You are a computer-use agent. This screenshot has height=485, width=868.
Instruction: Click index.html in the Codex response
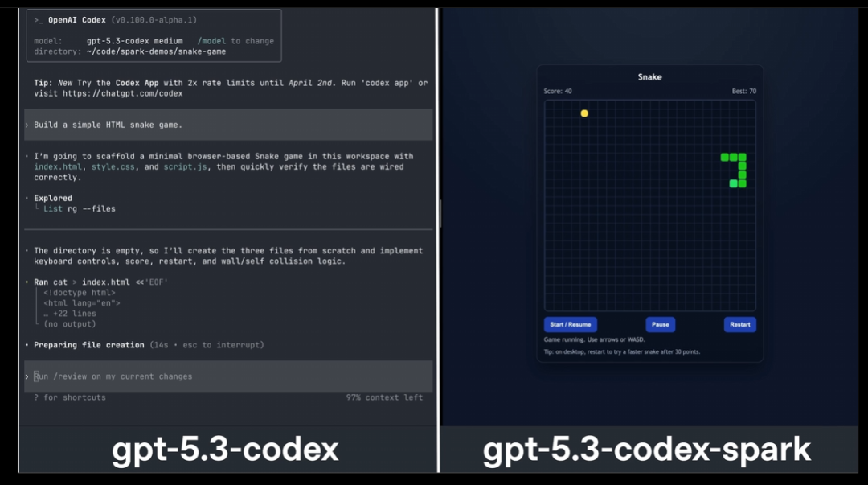point(58,166)
